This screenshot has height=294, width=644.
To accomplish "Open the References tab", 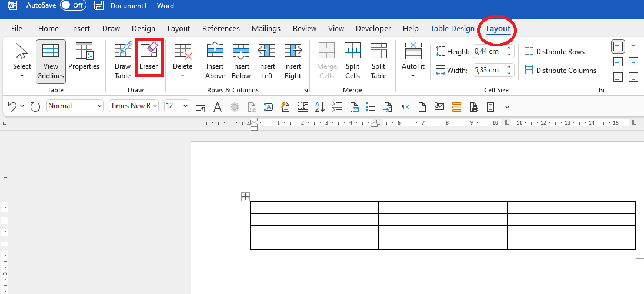I will [x=221, y=29].
